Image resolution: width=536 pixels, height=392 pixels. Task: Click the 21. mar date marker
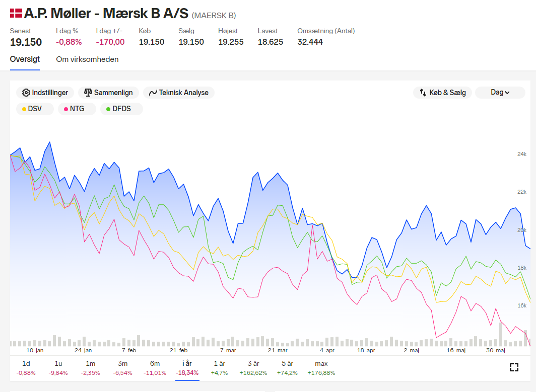278,350
